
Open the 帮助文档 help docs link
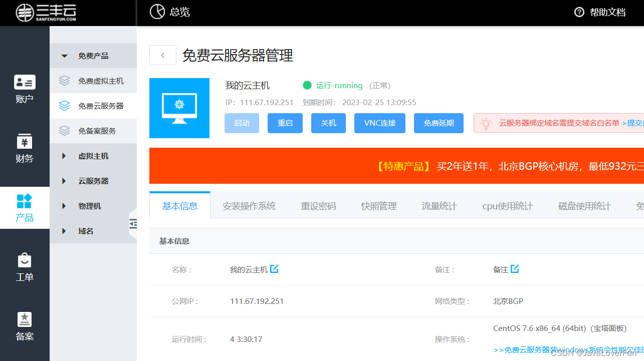click(607, 12)
